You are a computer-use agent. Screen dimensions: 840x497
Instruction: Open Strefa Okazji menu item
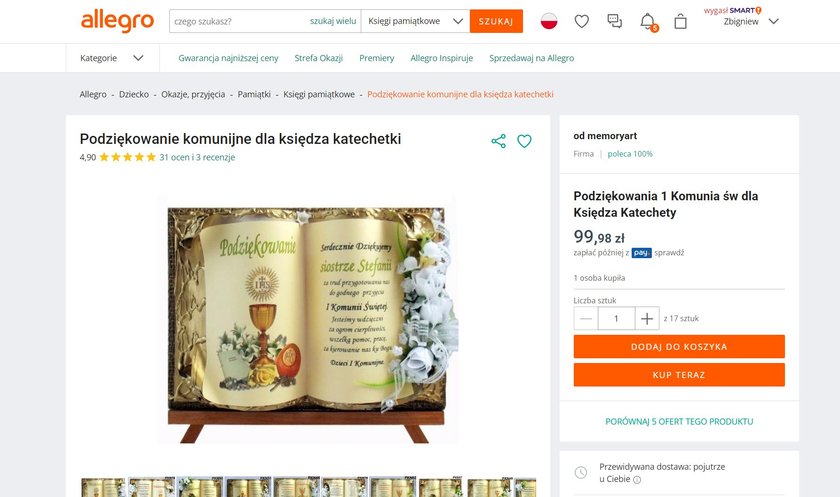point(318,58)
